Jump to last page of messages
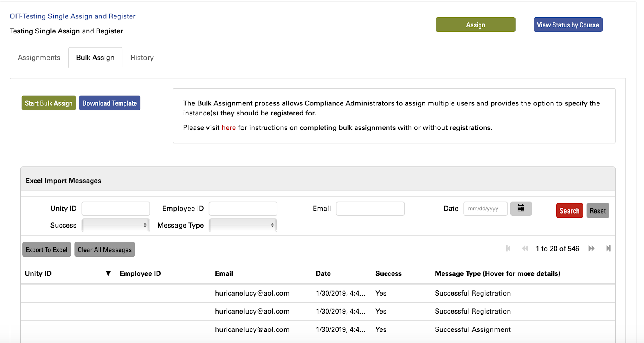 [608, 249]
